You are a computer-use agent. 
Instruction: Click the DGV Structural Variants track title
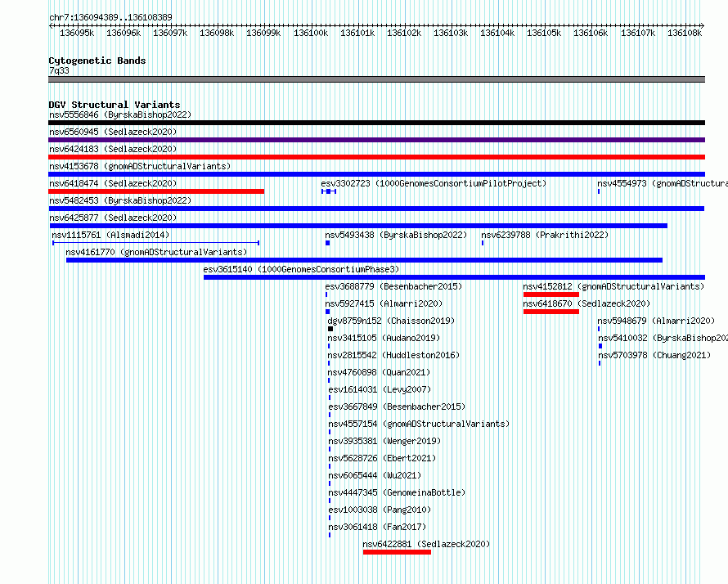click(115, 105)
